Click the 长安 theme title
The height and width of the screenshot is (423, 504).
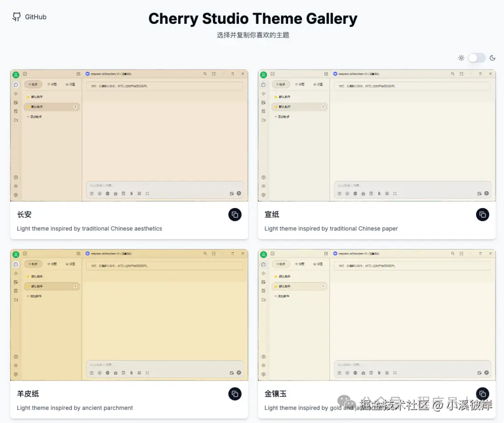coord(24,215)
